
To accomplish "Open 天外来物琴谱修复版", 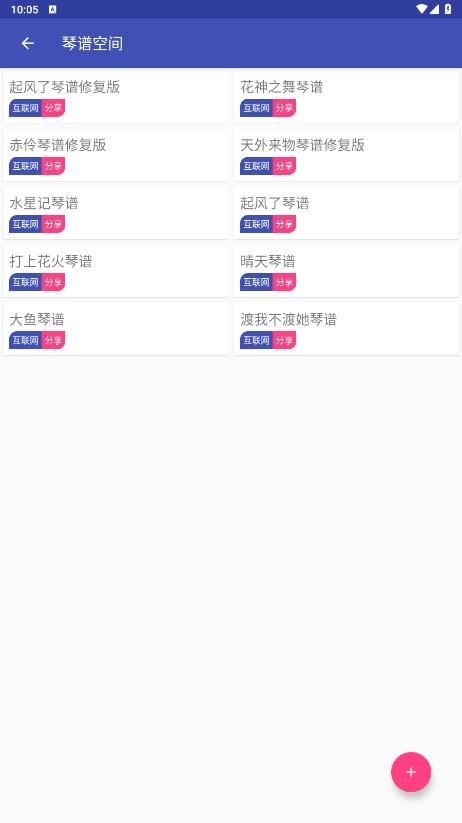I will pos(346,155).
